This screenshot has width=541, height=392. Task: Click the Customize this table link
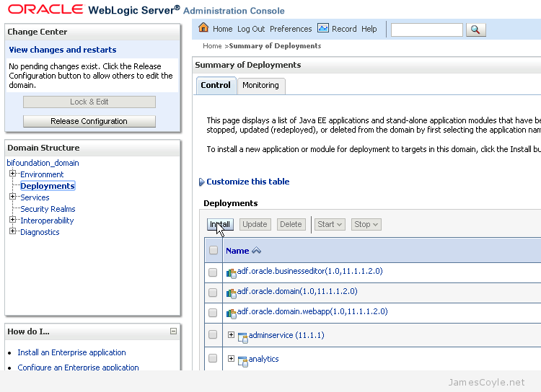(x=247, y=182)
